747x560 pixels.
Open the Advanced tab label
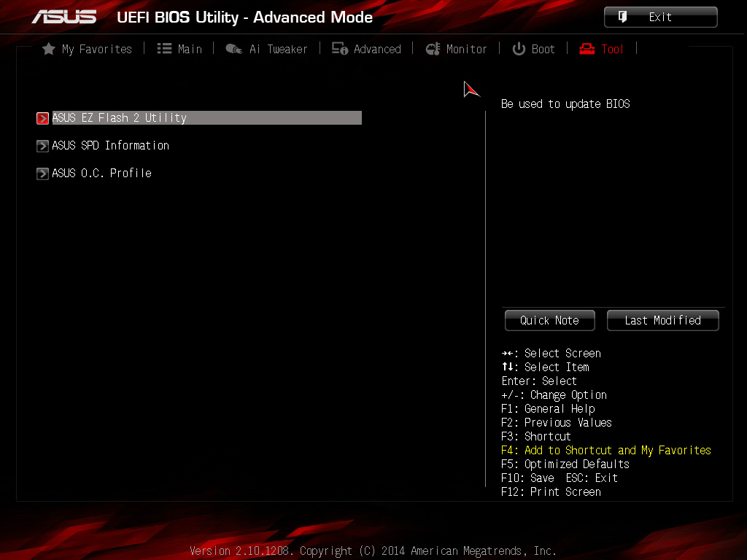(x=377, y=49)
